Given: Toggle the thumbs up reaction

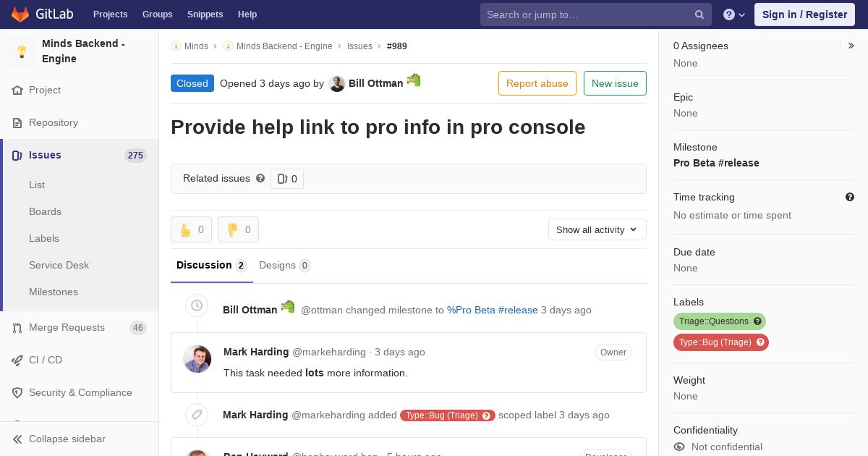Looking at the screenshot, I should click(191, 230).
